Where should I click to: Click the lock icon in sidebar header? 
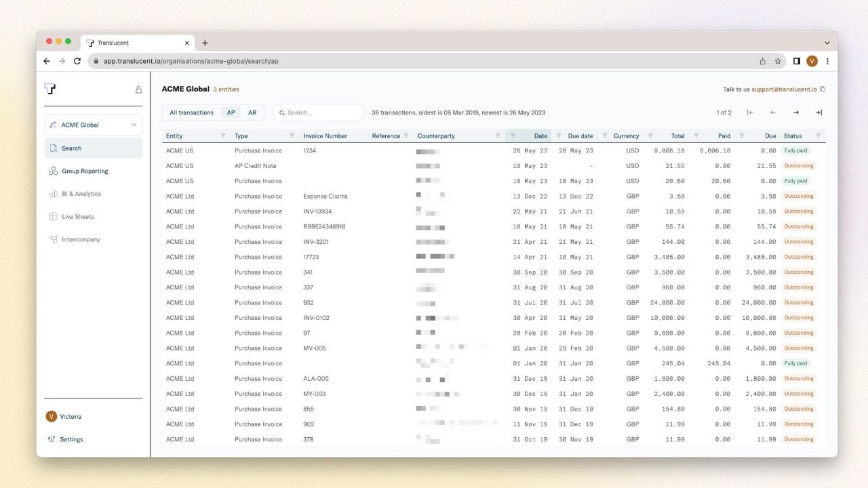click(x=138, y=89)
